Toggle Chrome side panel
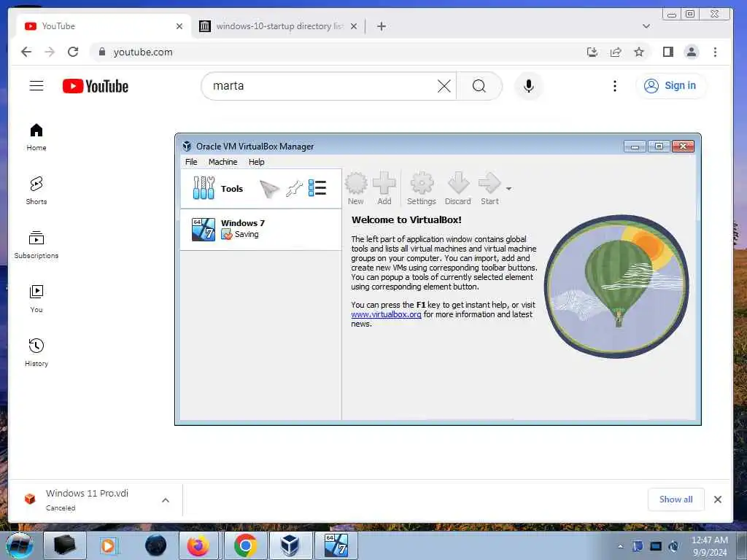The width and height of the screenshot is (747, 560). 668,52
